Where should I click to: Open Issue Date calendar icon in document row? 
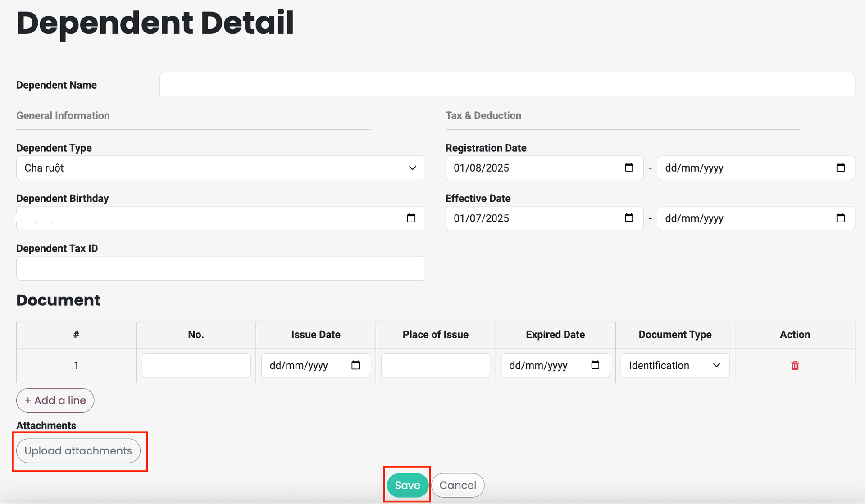[x=355, y=365]
